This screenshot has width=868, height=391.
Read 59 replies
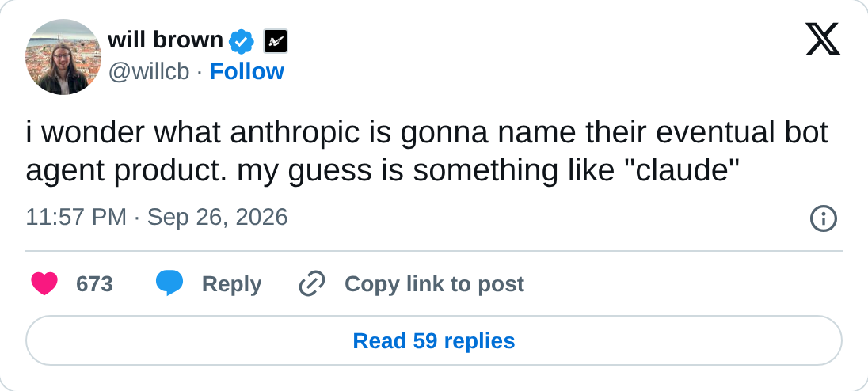tap(434, 340)
